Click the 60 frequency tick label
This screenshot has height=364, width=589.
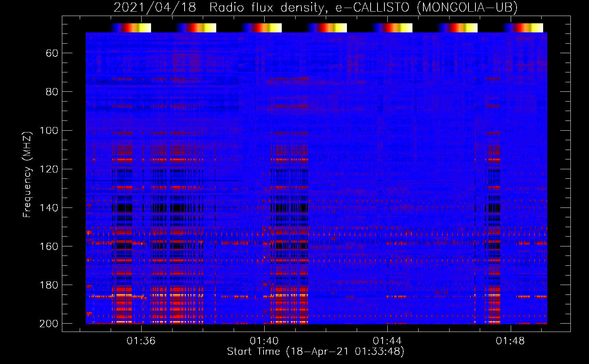[52, 54]
